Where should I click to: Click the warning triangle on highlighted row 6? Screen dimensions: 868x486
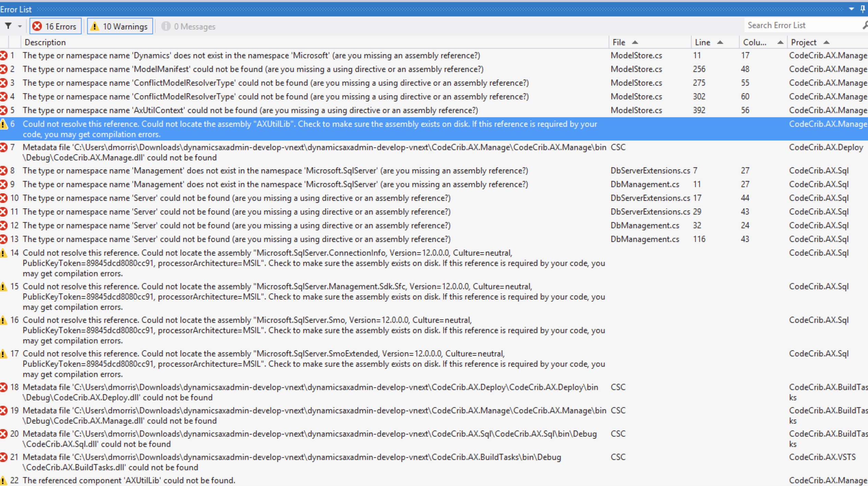coord(4,124)
